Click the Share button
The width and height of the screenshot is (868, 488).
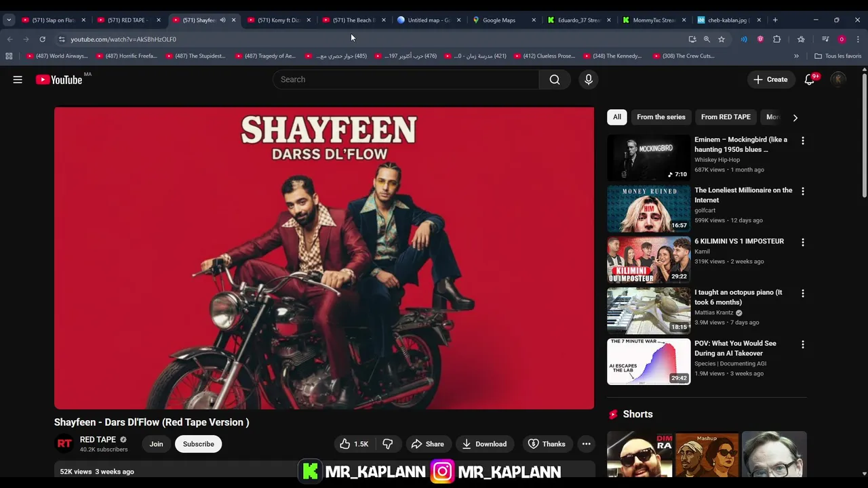click(x=427, y=444)
